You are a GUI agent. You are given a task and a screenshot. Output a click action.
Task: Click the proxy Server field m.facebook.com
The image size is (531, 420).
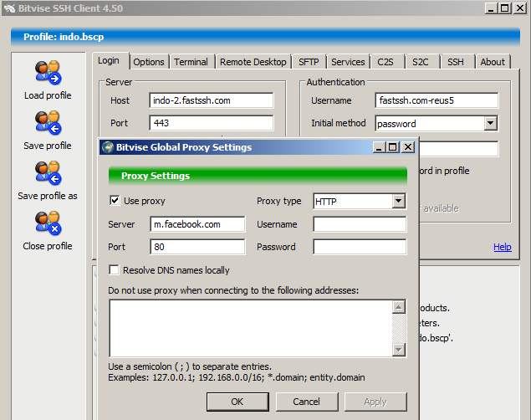click(x=197, y=224)
